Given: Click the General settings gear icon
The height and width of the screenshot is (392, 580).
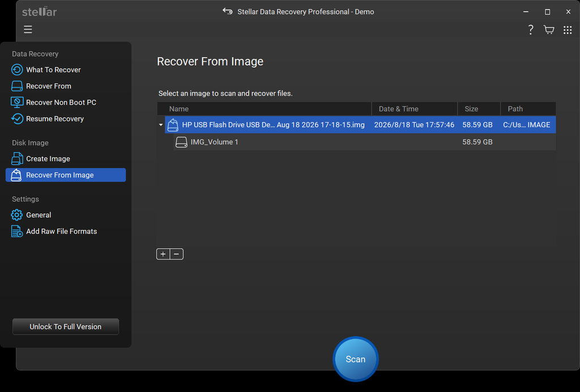Looking at the screenshot, I should click(x=16, y=215).
